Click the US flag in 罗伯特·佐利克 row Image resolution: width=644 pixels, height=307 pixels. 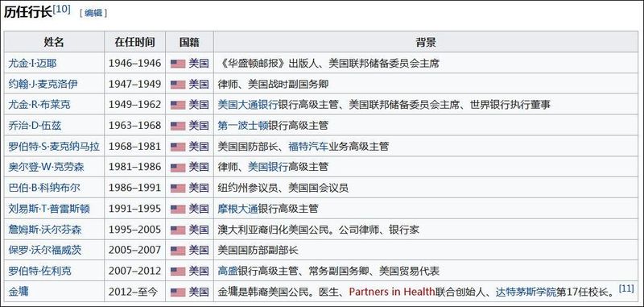click(x=178, y=272)
